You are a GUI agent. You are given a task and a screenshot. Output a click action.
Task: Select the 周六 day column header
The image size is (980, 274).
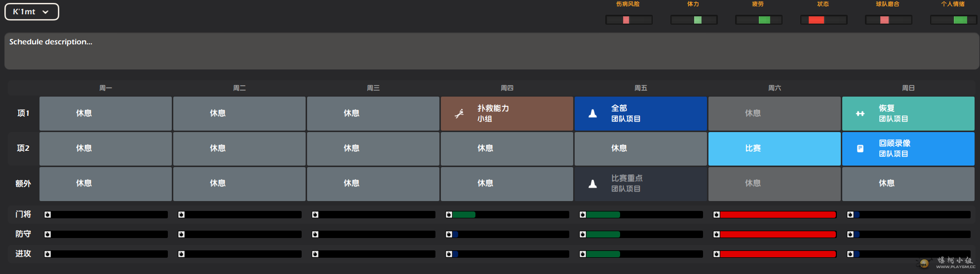(774, 88)
